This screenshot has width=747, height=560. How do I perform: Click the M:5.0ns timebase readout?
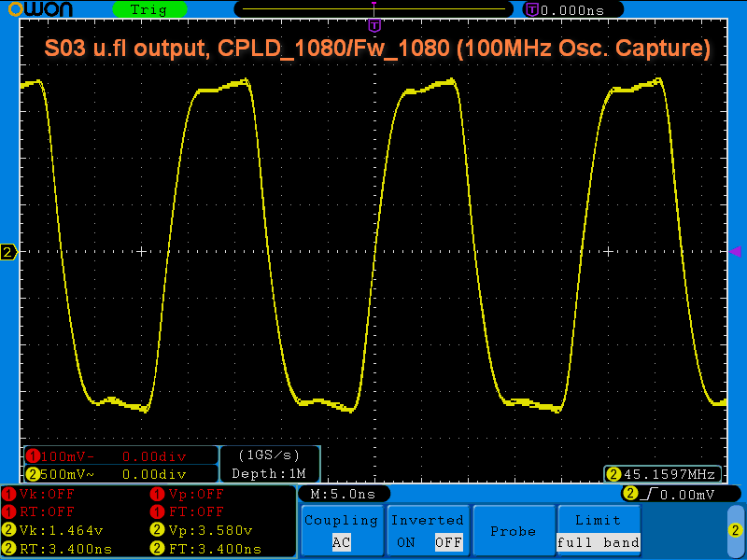pos(343,494)
